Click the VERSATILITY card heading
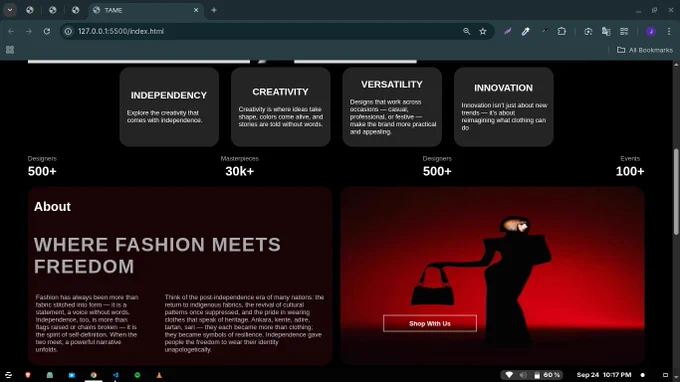Viewport: 680px width, 382px height. pos(392,85)
